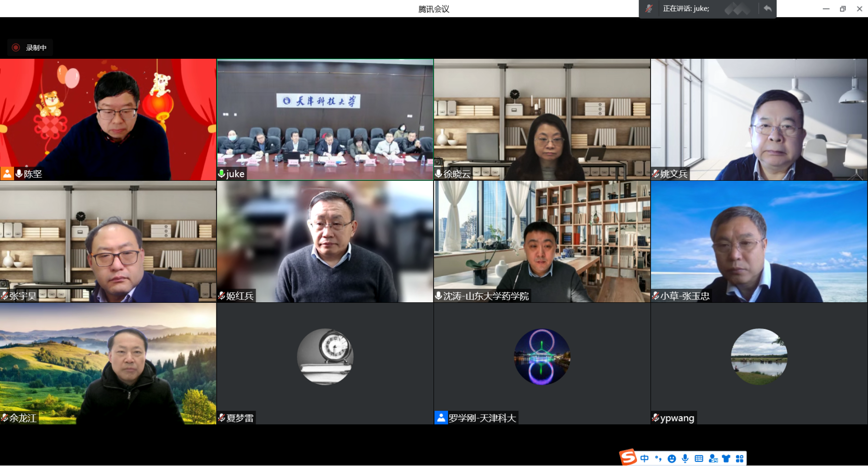Click the muted mic icon next to 夏梦雷

point(222,418)
